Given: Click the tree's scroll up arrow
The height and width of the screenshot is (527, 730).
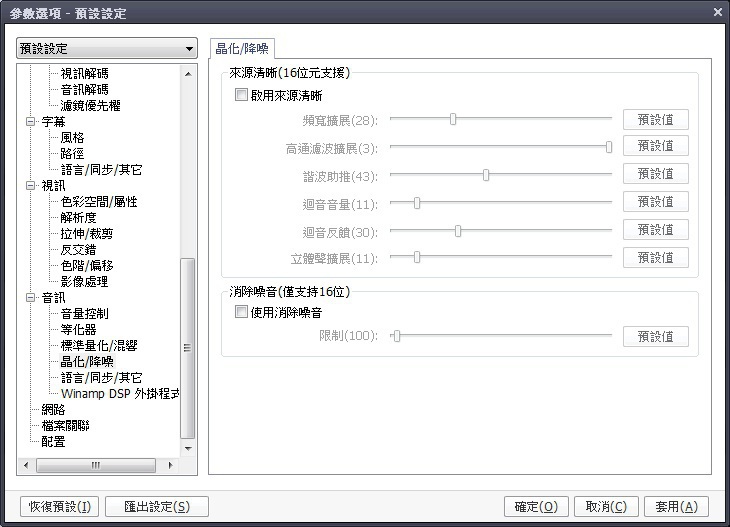Looking at the screenshot, I should 188,74.
